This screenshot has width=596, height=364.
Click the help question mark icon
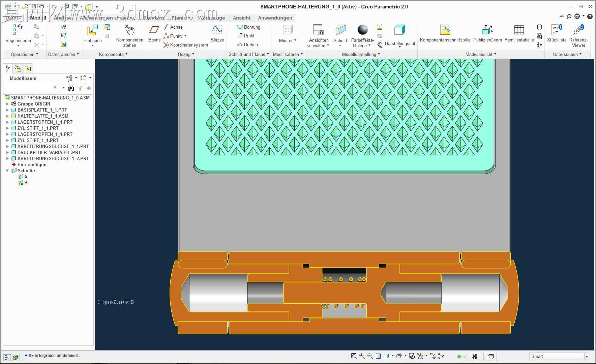[590, 16]
